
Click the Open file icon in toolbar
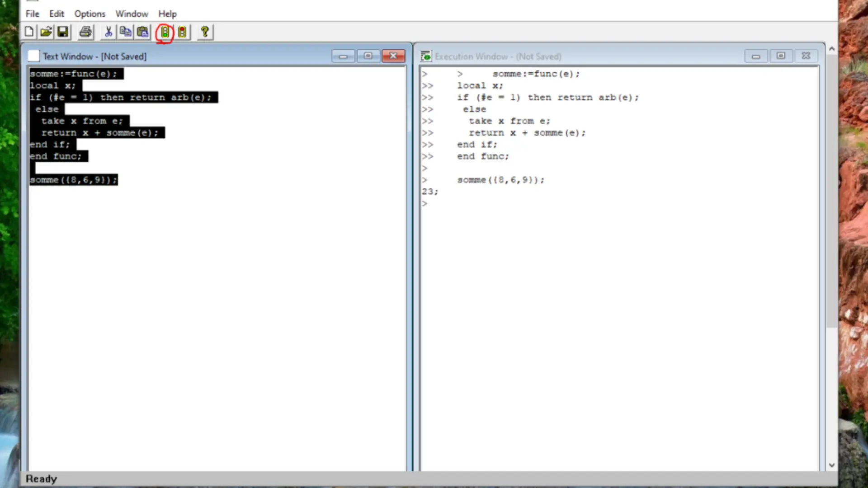(46, 32)
